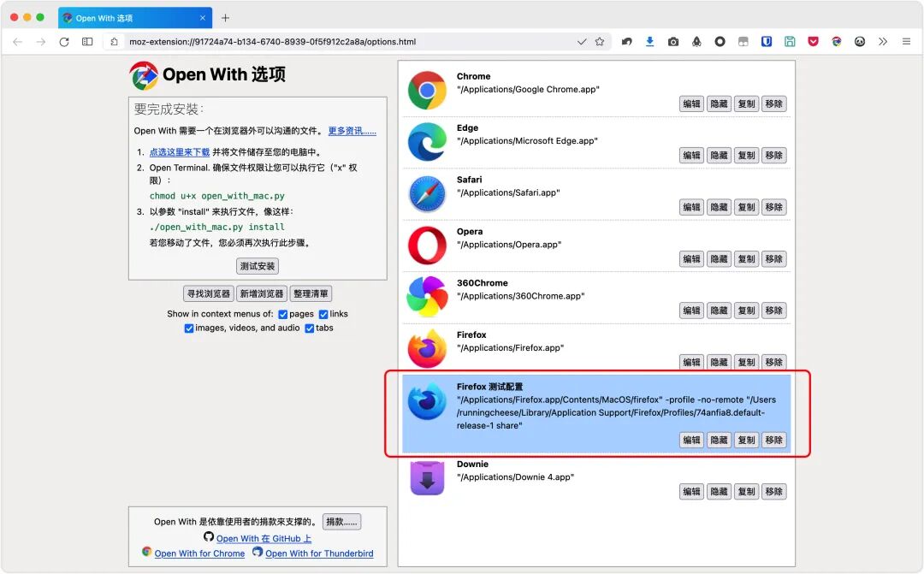Click the Open With 选项 logo

pyautogui.click(x=145, y=75)
